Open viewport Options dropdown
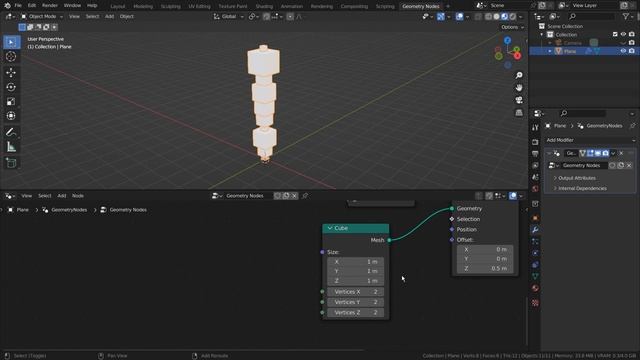 click(512, 27)
